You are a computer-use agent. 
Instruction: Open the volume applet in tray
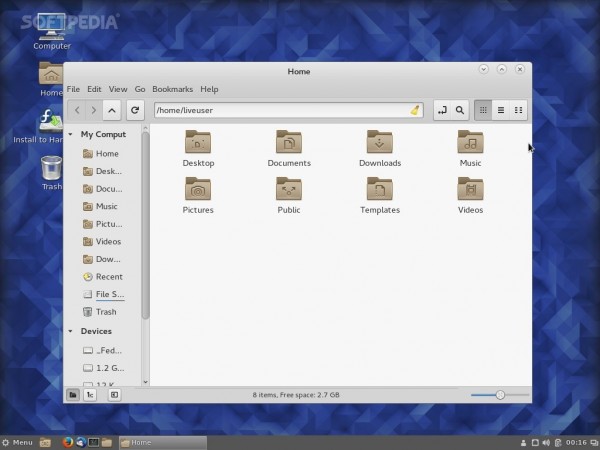tap(546, 443)
